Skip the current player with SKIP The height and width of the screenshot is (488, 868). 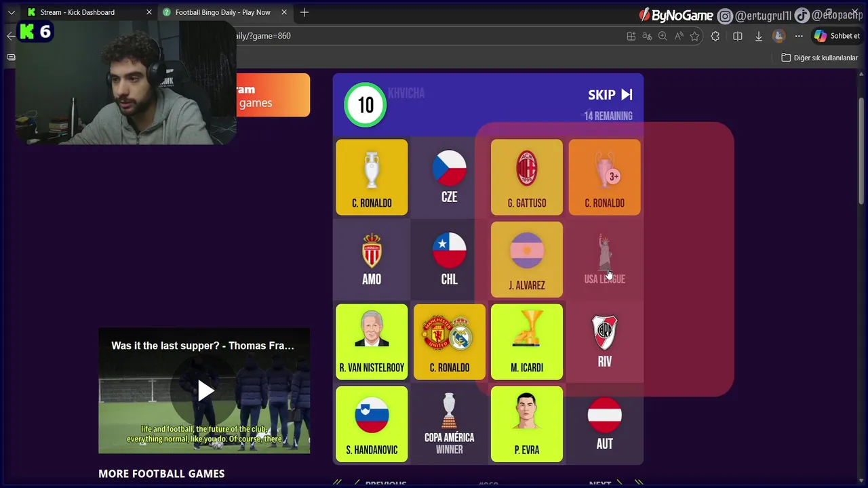[610, 95]
